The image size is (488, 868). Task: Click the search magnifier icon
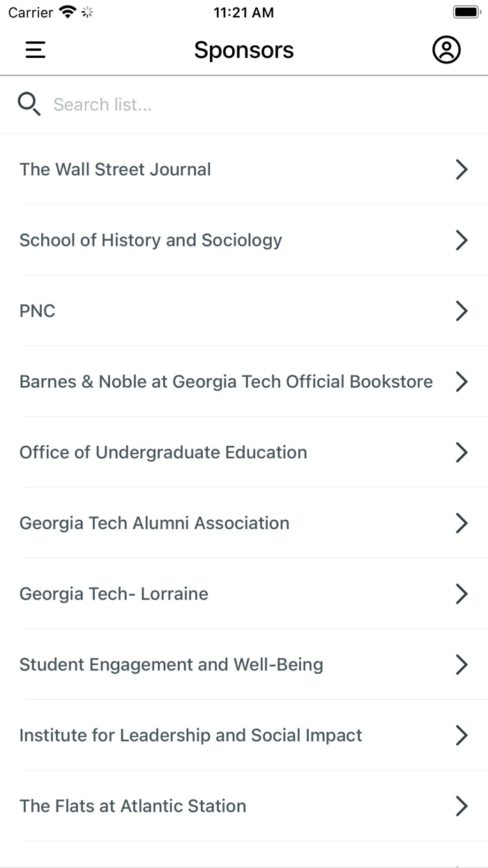tap(29, 103)
